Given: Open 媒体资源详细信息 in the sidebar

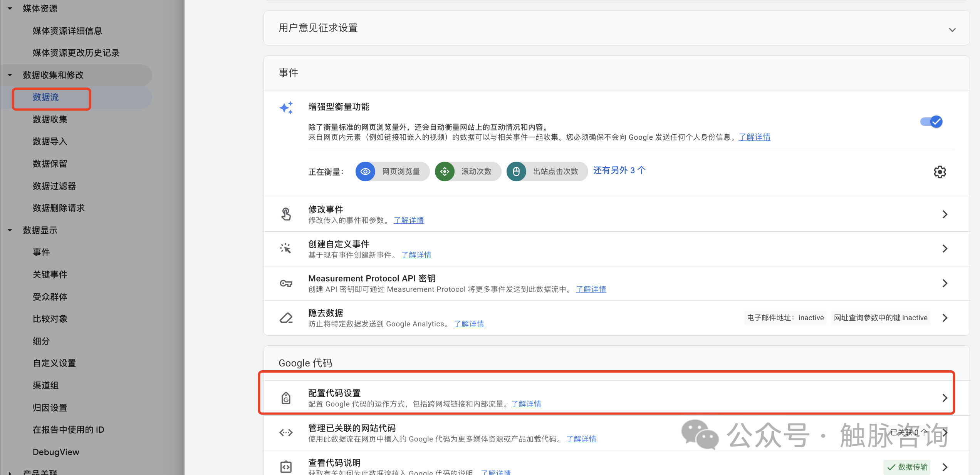Looking at the screenshot, I should [x=67, y=31].
